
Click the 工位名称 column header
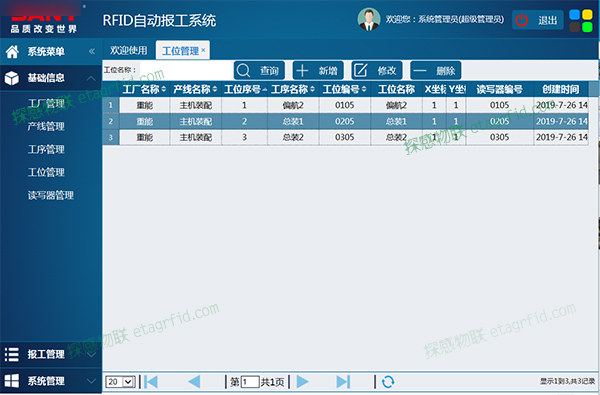[396, 89]
